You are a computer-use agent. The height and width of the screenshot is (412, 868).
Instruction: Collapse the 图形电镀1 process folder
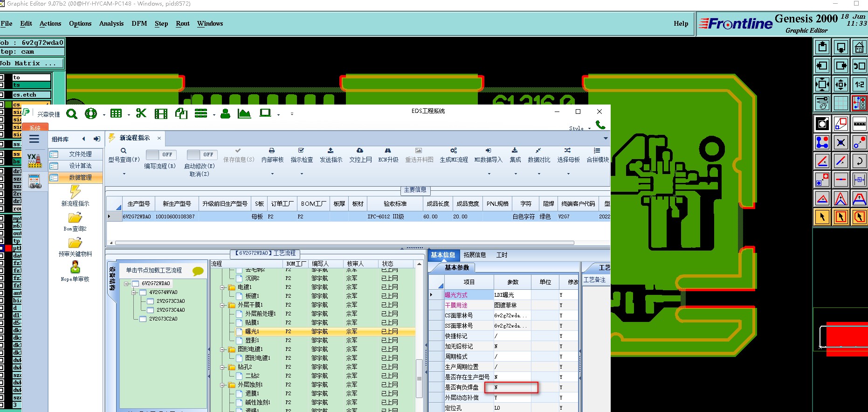click(223, 349)
